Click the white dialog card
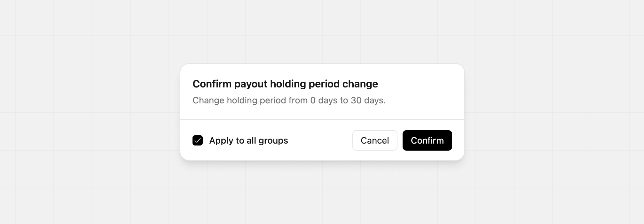 pyautogui.click(x=322, y=112)
